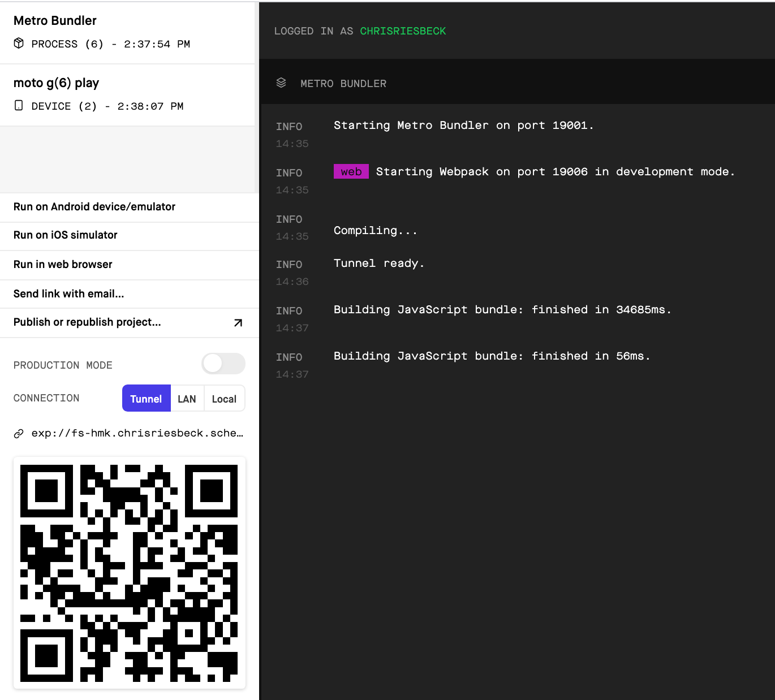775x700 pixels.
Task: Click the 'LOGGED IN AS' text
Action: click(313, 31)
